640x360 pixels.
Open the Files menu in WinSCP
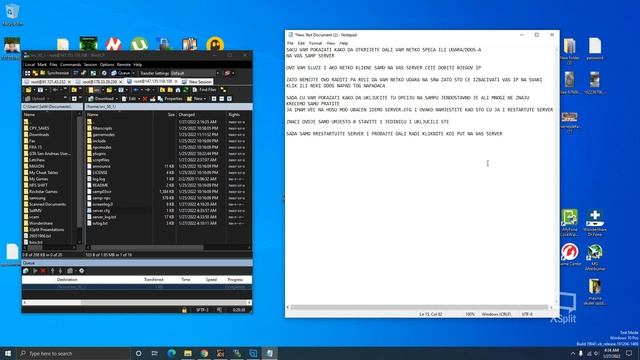pyautogui.click(x=53, y=64)
